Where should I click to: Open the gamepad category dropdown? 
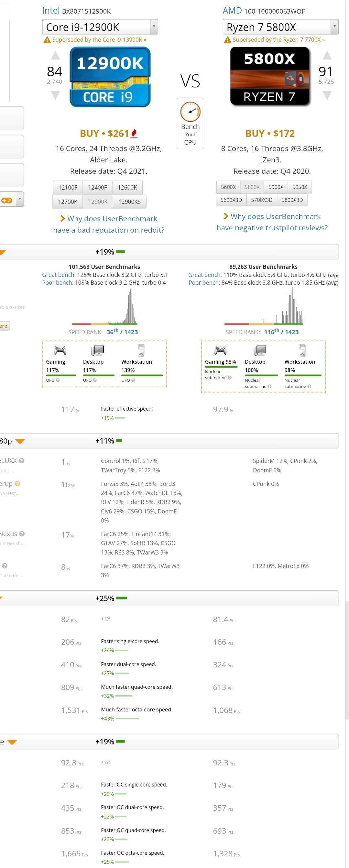(20, 199)
